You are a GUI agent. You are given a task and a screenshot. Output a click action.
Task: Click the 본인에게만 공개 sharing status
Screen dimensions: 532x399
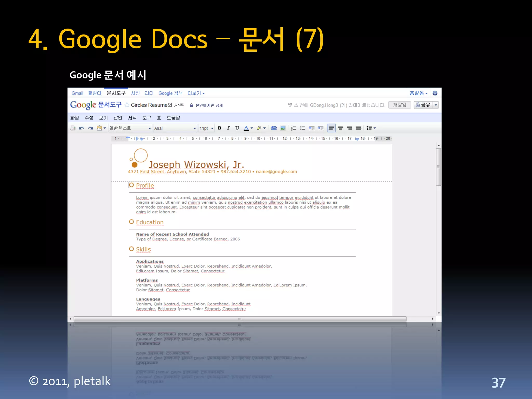pyautogui.click(x=207, y=105)
